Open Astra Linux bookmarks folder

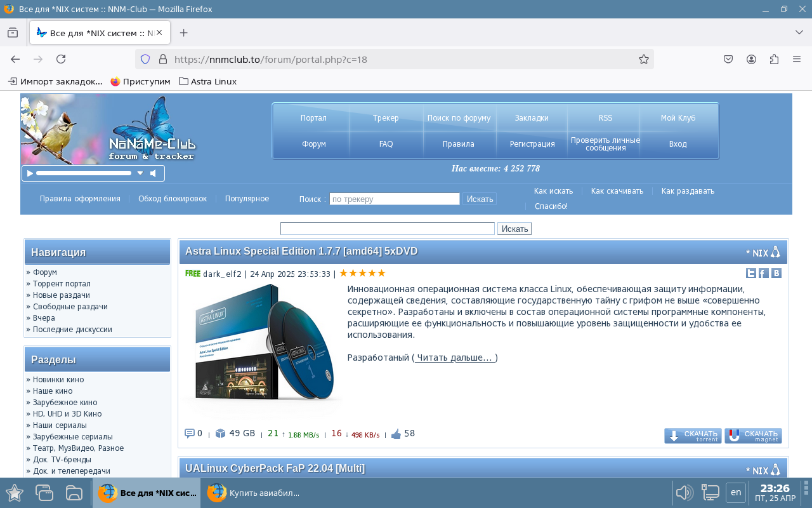[x=207, y=81]
